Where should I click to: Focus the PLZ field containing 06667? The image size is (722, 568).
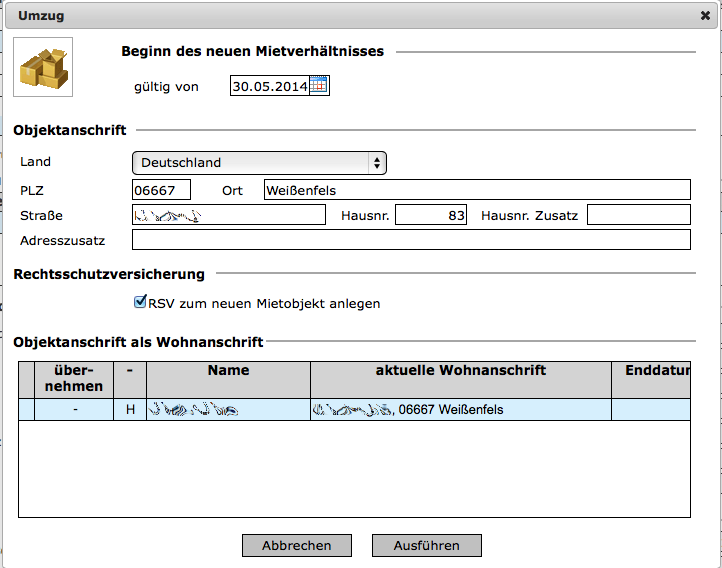click(x=161, y=189)
